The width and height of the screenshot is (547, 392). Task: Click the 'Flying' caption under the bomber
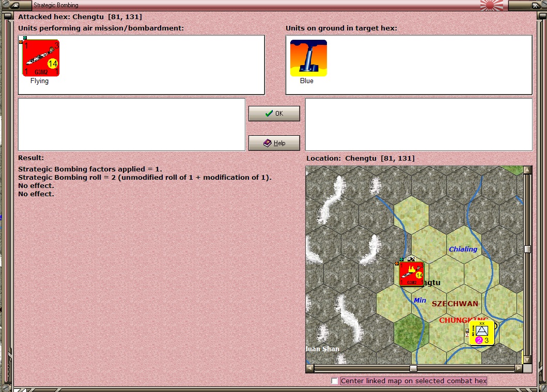click(x=39, y=81)
